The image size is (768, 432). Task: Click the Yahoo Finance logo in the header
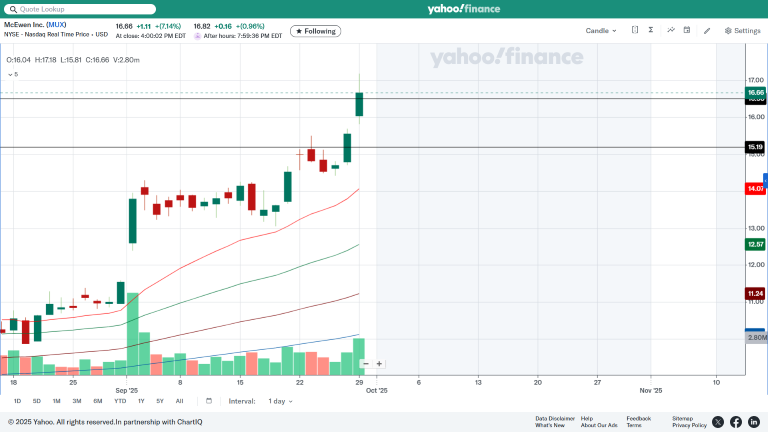tap(463, 9)
